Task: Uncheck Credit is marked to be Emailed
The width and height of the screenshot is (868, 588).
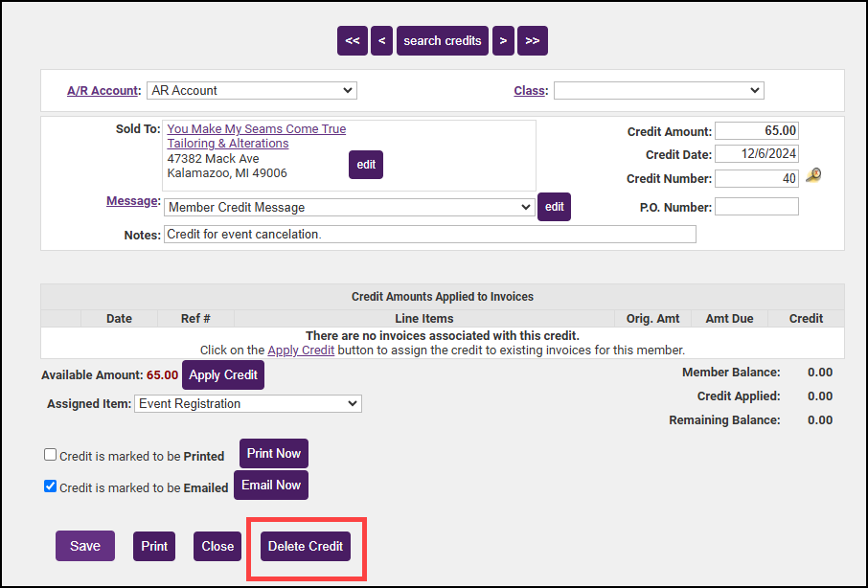Action: pos(51,486)
